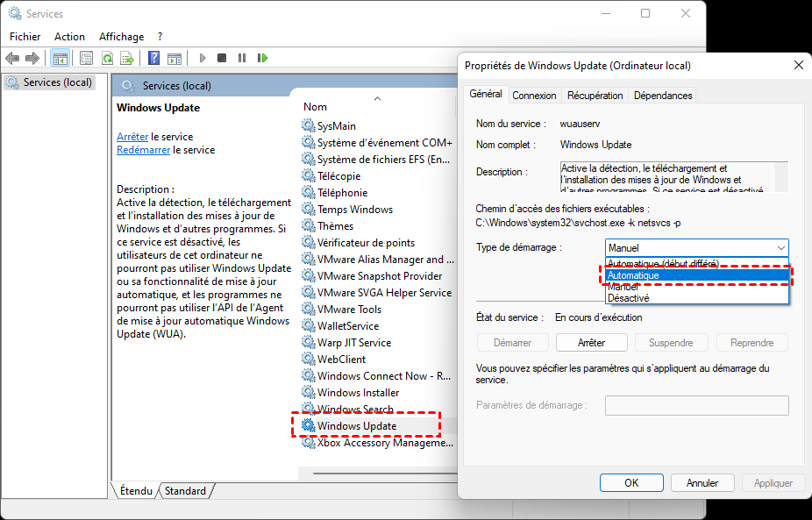Open the Affichage menu
The image size is (812, 520).
click(x=121, y=36)
